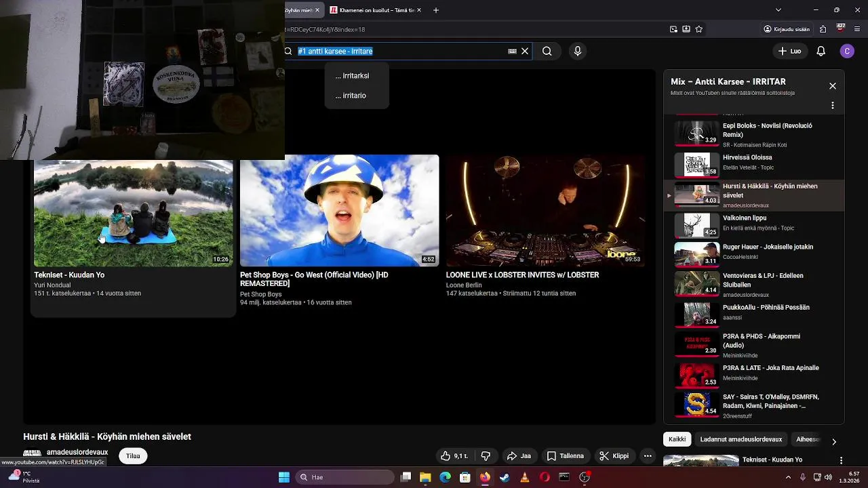Open the weather widget showing 1°C

pyautogui.click(x=24, y=477)
